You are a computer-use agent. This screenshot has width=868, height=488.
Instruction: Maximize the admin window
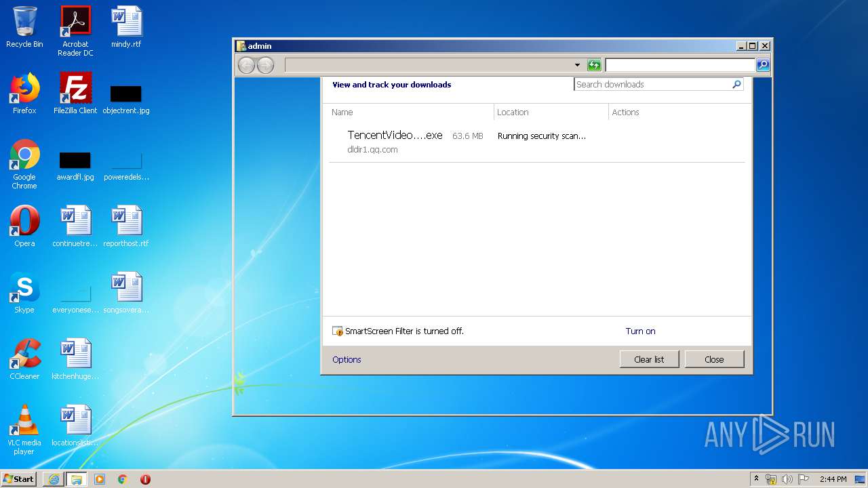coord(752,46)
